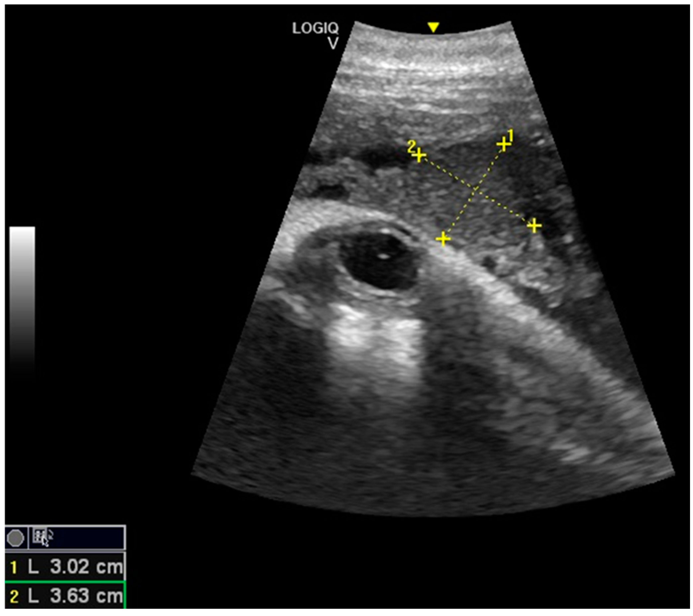Click the worksheet grid with pointer icon
The height and width of the screenshot is (616, 693).
[x=42, y=537]
